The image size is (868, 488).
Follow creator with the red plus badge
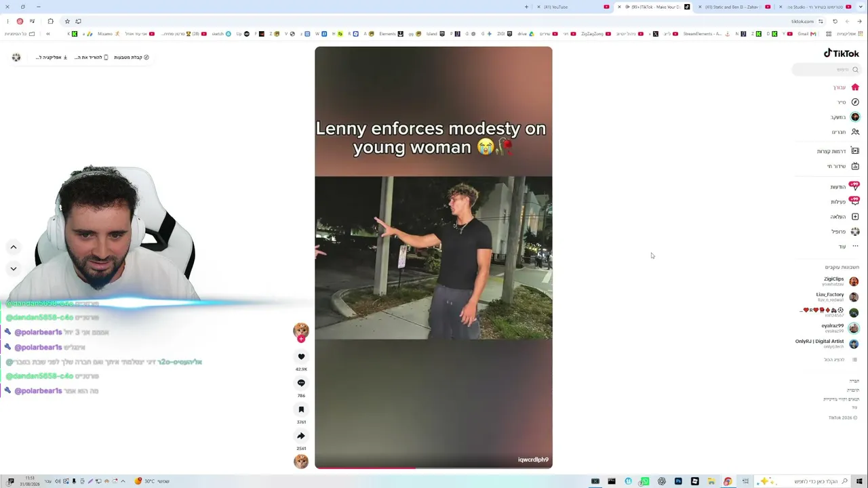click(x=301, y=339)
